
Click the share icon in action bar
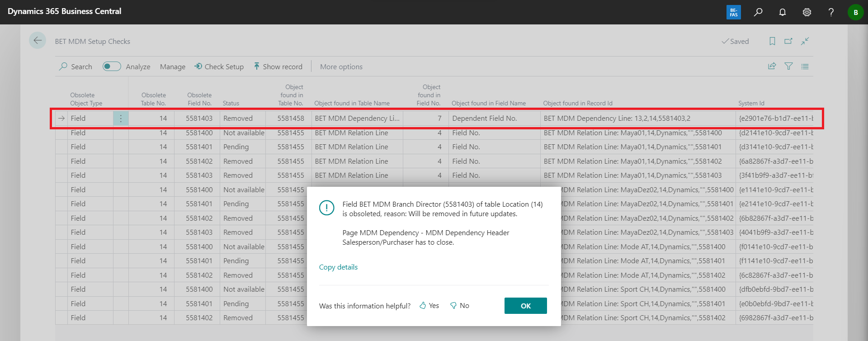[772, 66]
